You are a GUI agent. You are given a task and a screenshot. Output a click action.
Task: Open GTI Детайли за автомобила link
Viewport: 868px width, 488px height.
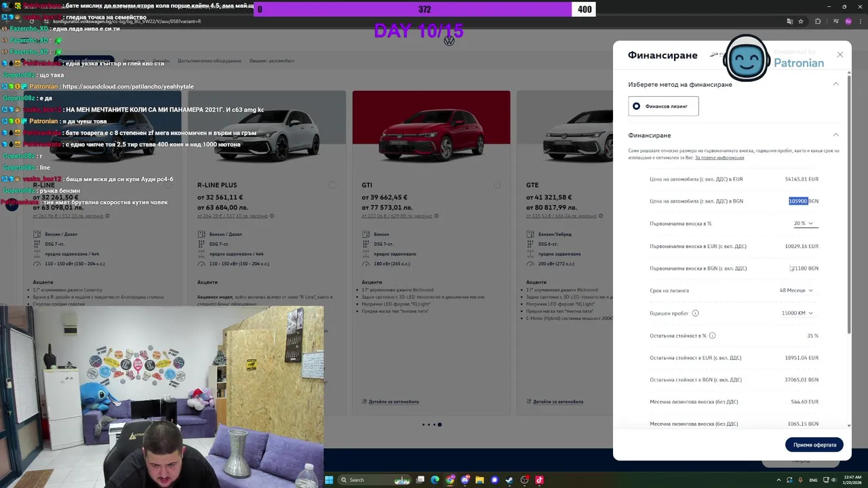click(393, 402)
